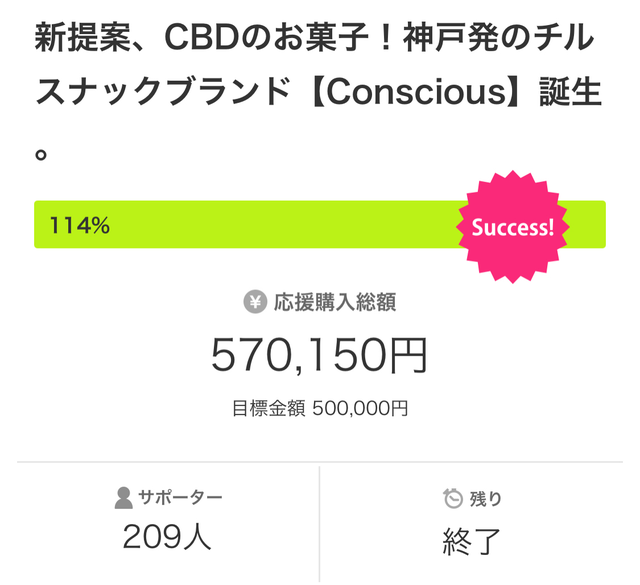Click the supporter person silhouette icon
640x585 pixels.
[123, 497]
